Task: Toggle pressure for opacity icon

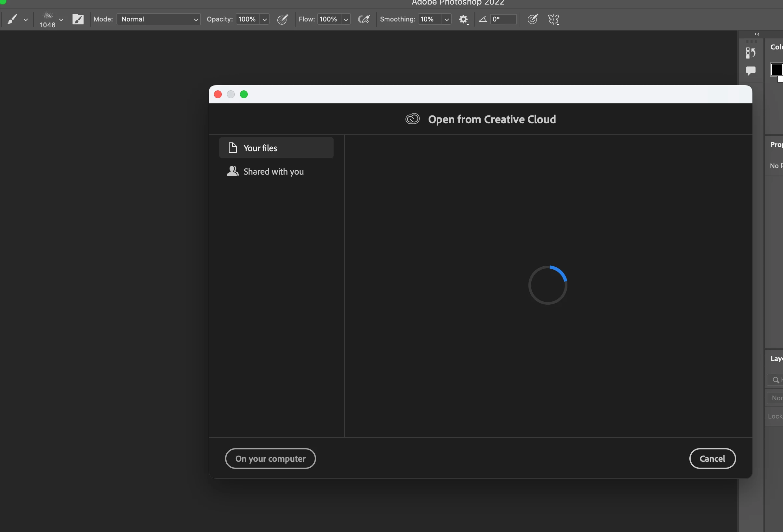Action: pos(282,19)
